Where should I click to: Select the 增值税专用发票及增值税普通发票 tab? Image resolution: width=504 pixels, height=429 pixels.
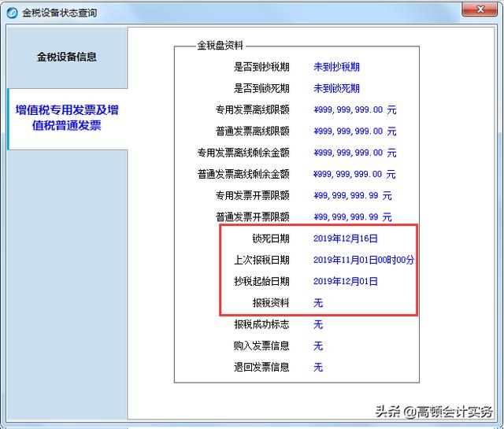(67, 118)
